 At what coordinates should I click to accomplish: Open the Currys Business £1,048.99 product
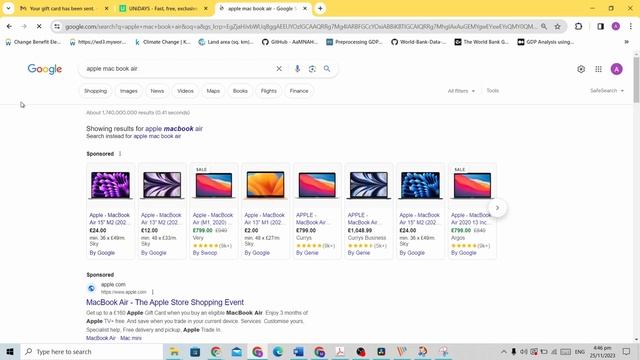[x=369, y=211]
